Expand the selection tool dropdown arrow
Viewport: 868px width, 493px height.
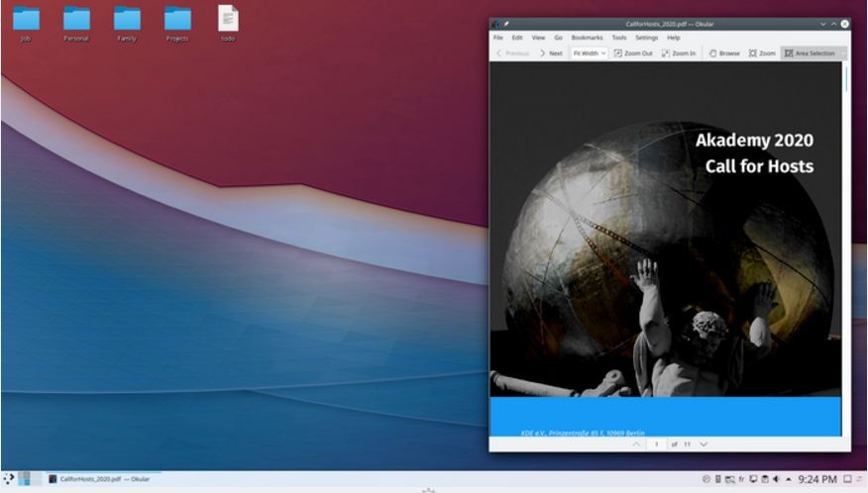843,53
